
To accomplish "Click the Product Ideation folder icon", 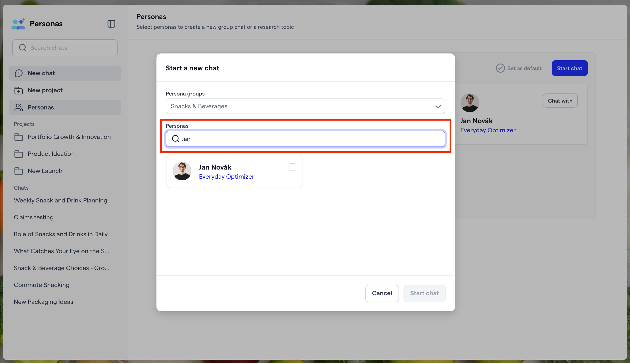I will click(x=19, y=154).
